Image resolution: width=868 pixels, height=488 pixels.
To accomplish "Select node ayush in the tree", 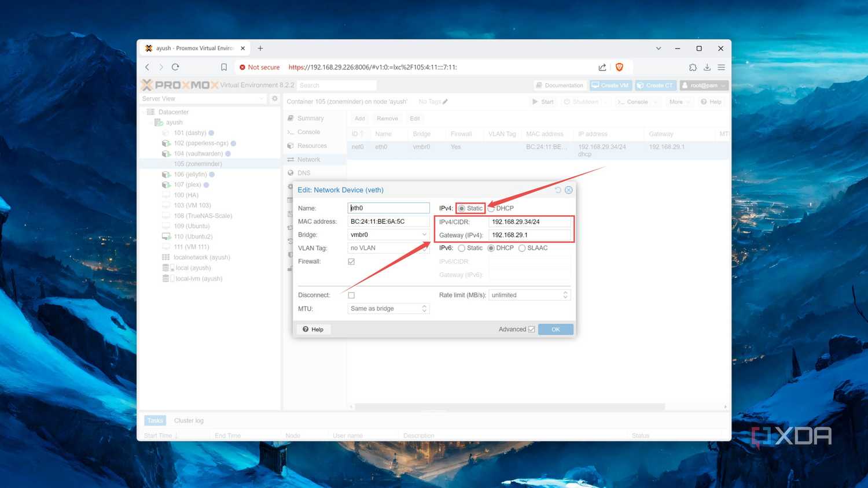I will (x=174, y=123).
